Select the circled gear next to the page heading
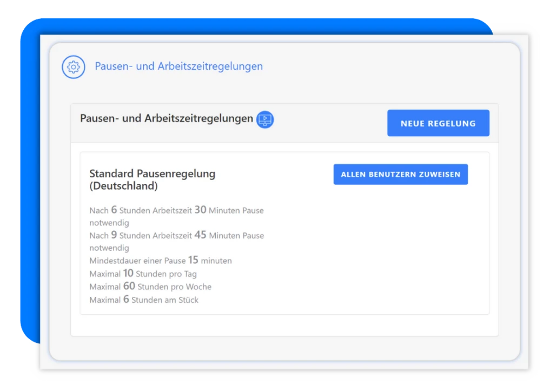 pos(73,67)
